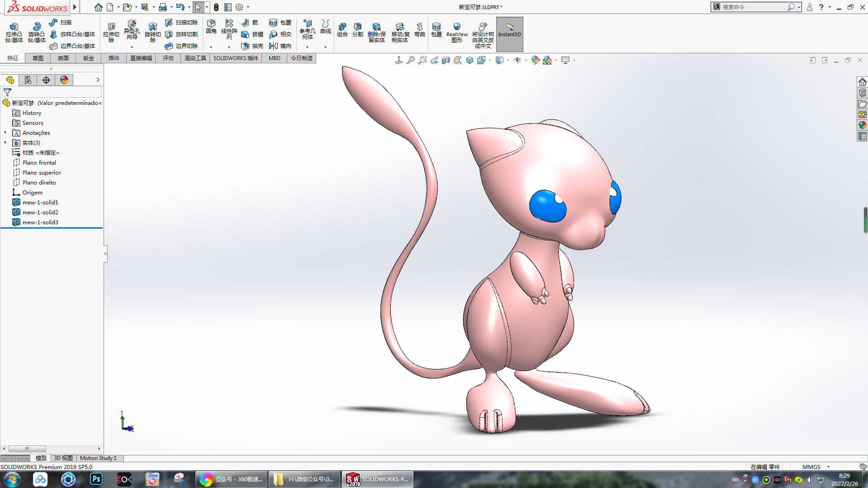
Task: Select the 线性阵列 linear pattern tool
Action: [229, 29]
